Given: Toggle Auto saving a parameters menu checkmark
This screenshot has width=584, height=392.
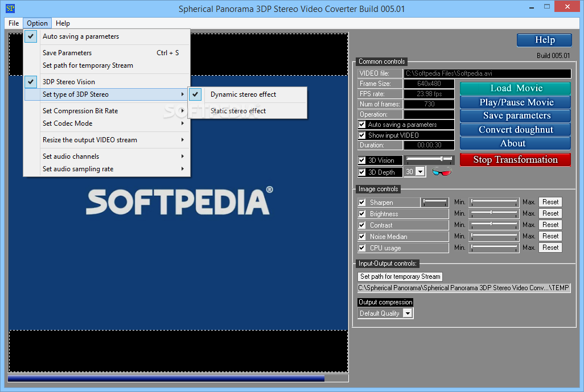Looking at the screenshot, I should click(31, 36).
